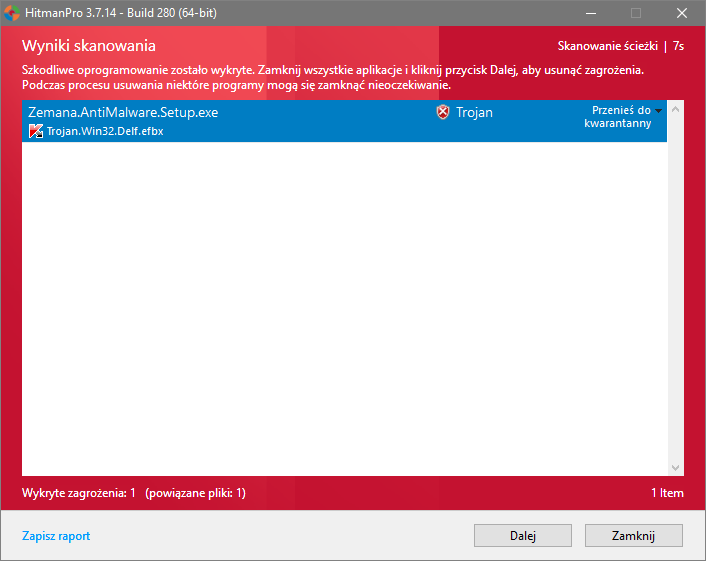Click the Kaspersky icon beside Trojan.Win32.Delf.efbx
This screenshot has height=561, width=706.
[36, 131]
